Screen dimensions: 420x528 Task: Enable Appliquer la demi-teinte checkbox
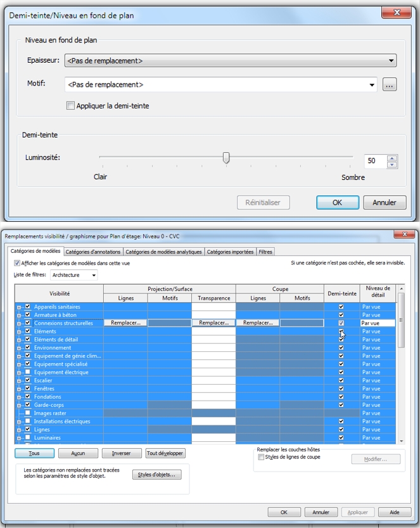tap(70, 106)
